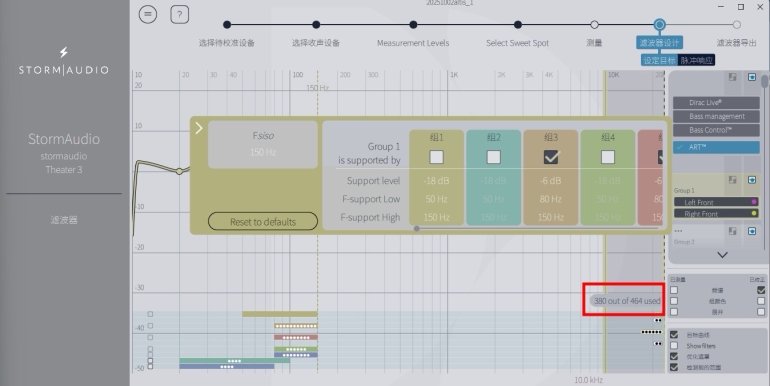Image resolution: width=770 pixels, height=386 pixels.
Task: Switch to 设定目标 tab
Action: [x=660, y=60]
